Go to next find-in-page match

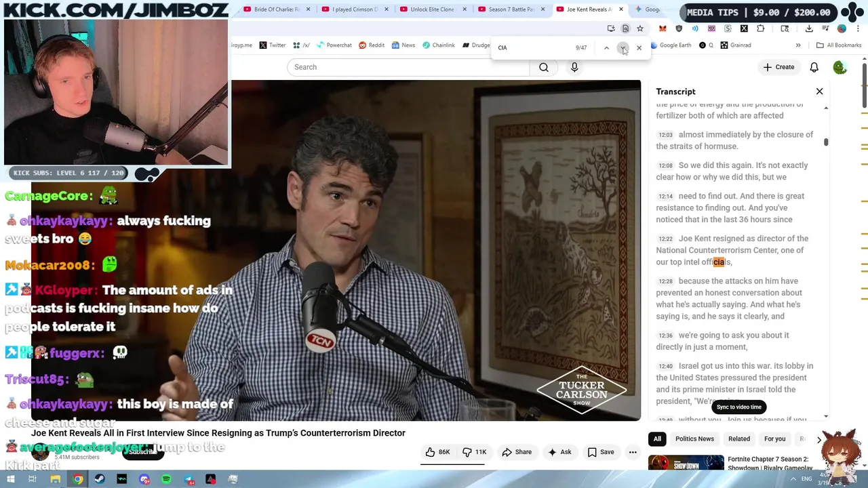[623, 47]
